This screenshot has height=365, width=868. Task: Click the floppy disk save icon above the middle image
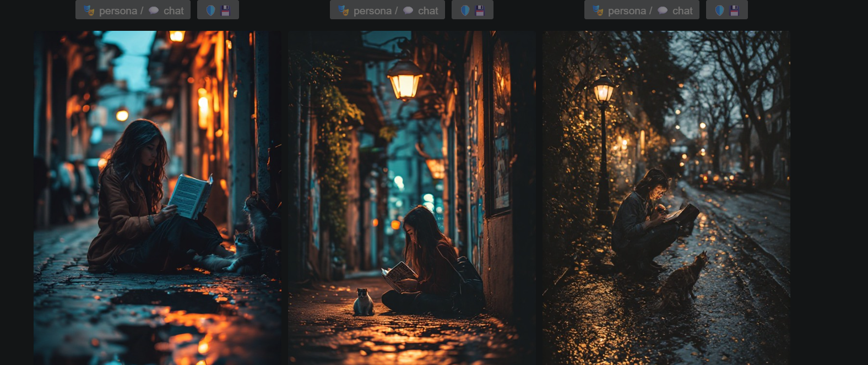coord(480,10)
